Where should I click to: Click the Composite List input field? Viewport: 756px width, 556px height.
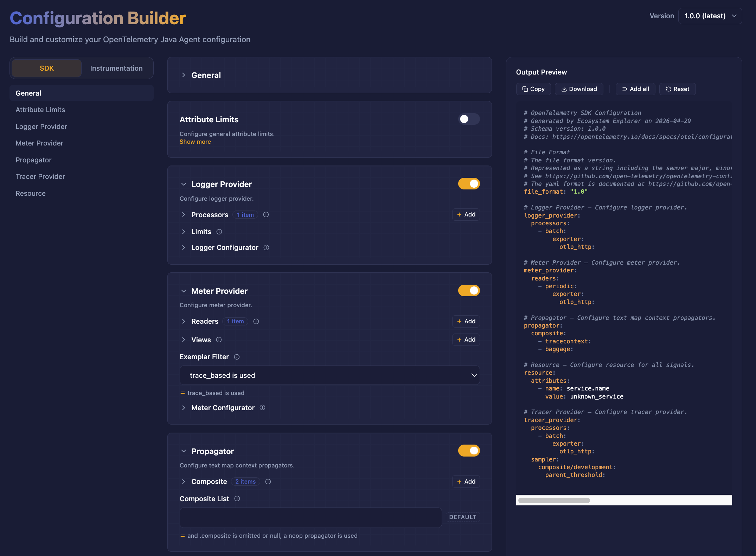pos(310,517)
